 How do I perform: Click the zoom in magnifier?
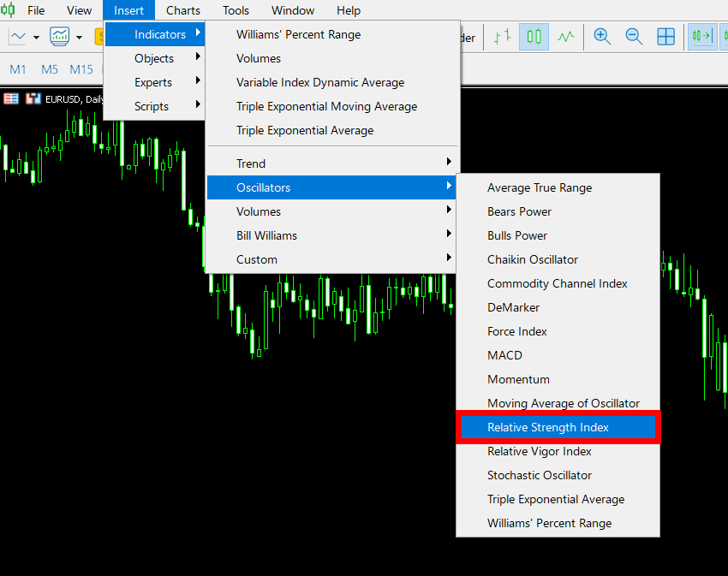602,37
